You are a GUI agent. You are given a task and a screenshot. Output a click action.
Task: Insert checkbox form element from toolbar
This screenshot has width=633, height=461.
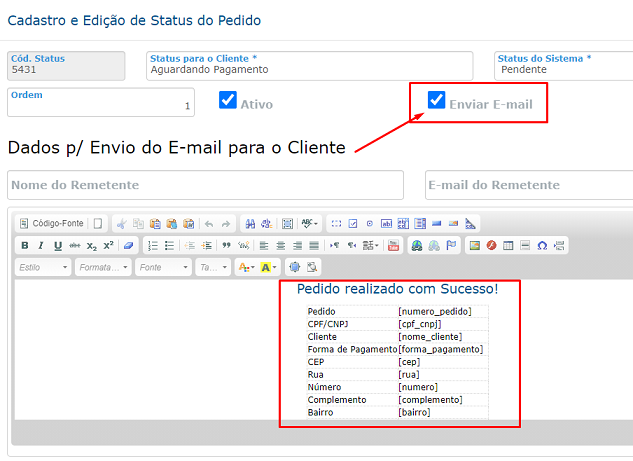pyautogui.click(x=353, y=223)
